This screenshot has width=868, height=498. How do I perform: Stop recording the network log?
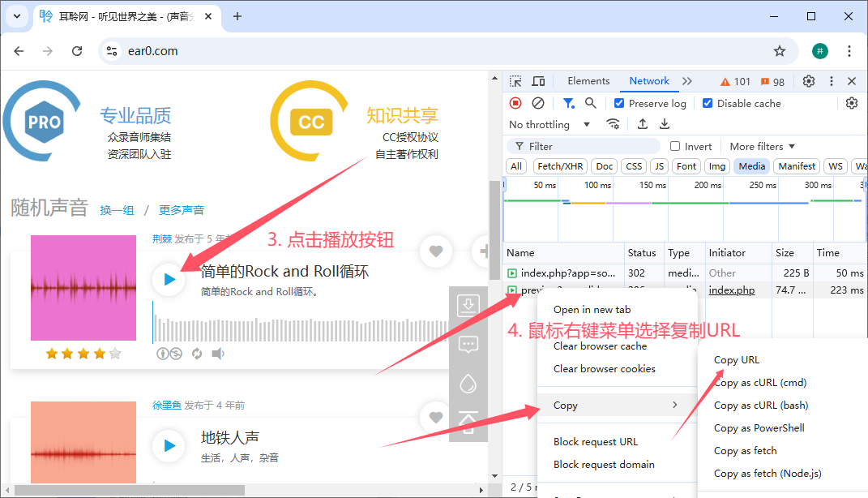point(515,103)
